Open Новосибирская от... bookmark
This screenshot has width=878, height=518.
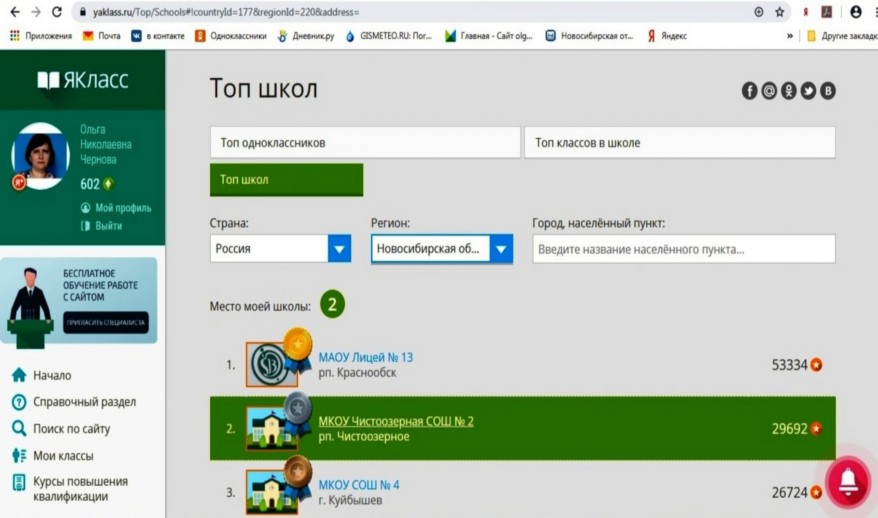tap(590, 36)
